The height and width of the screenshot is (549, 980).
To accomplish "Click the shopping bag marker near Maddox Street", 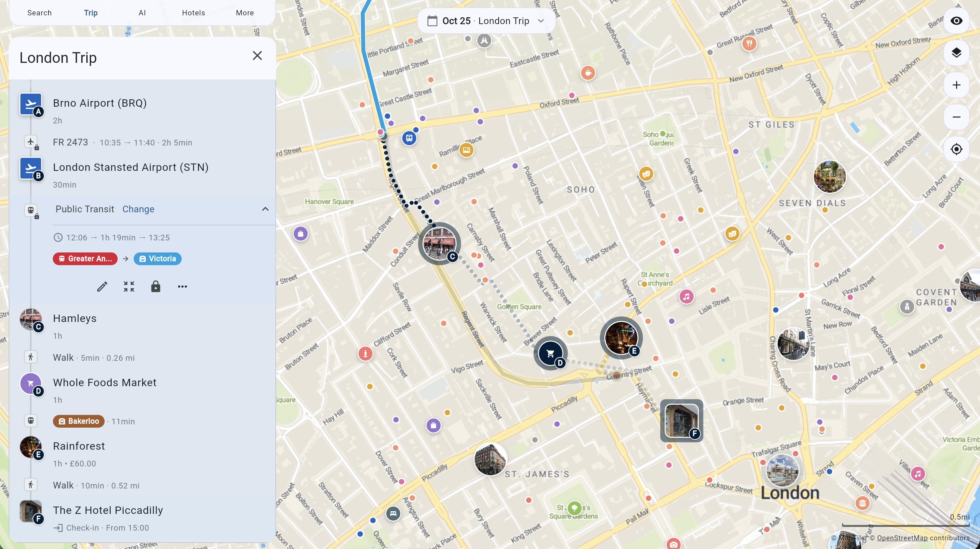I will pyautogui.click(x=300, y=234).
